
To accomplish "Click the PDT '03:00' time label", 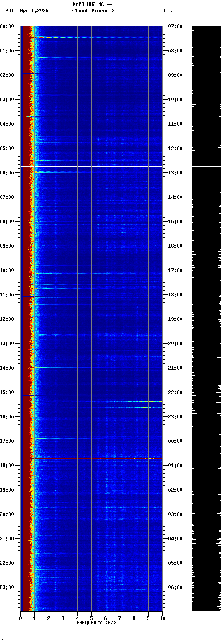I will pos(7,100).
